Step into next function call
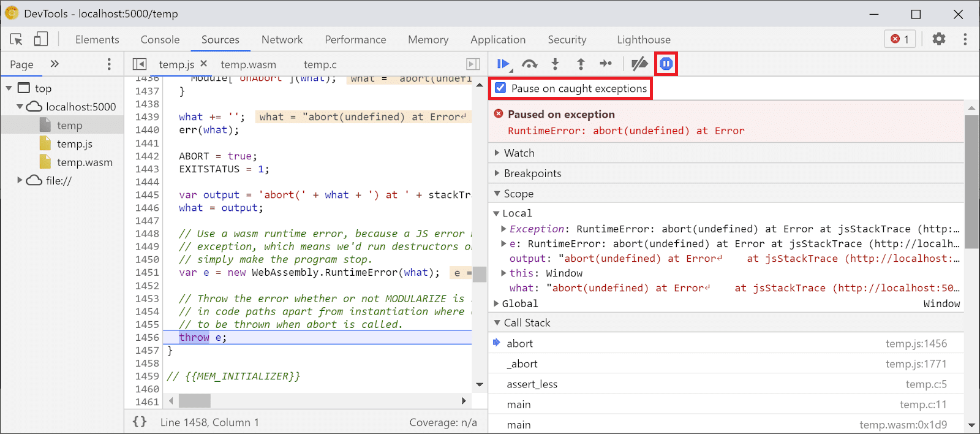Viewport: 980px width, 434px height. pos(555,64)
